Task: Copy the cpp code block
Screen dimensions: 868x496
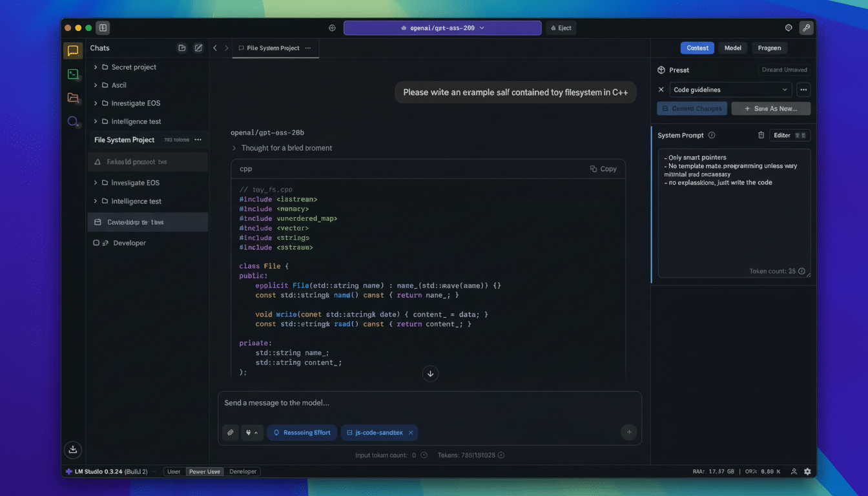Action: 603,169
